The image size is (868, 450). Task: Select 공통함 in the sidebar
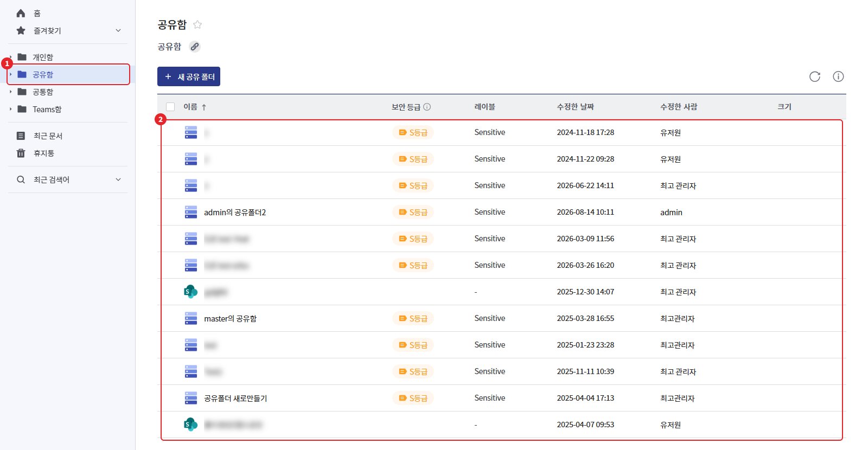43,92
